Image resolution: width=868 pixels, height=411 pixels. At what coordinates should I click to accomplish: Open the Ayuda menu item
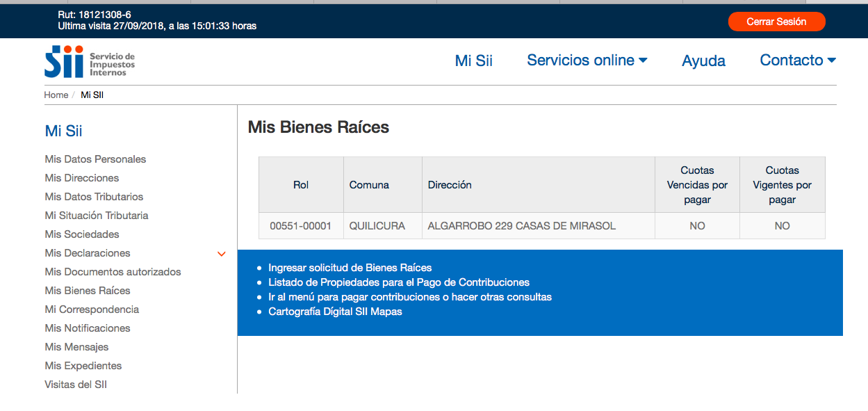(x=703, y=61)
